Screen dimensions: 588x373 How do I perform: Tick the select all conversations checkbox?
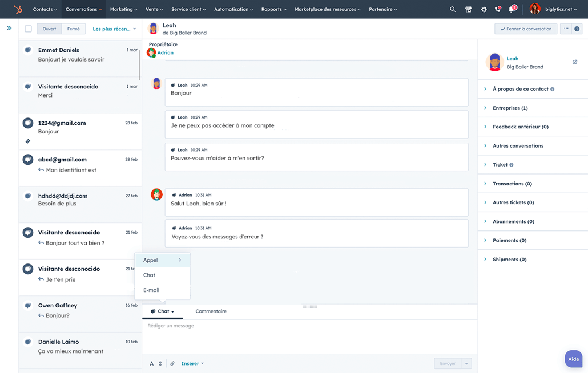point(28,29)
